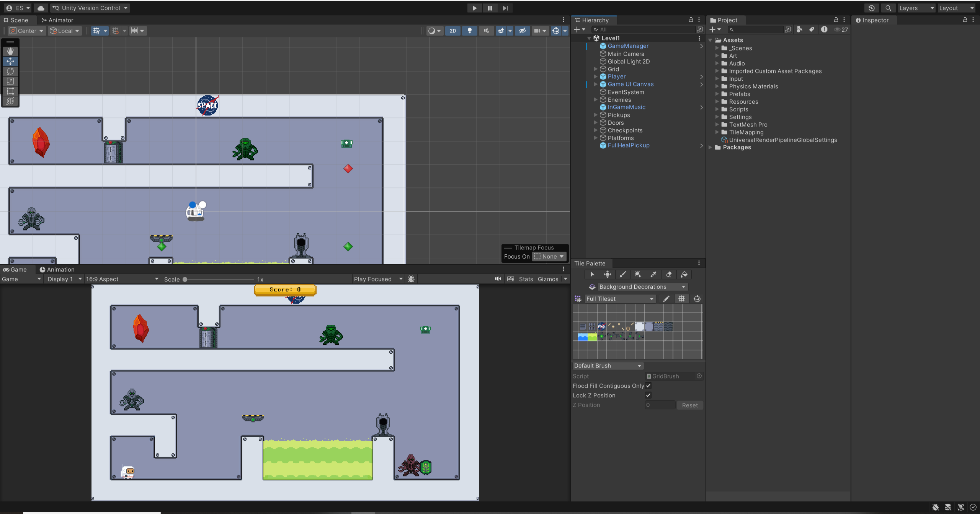Toggle 2D view mode in Scene

click(452, 31)
